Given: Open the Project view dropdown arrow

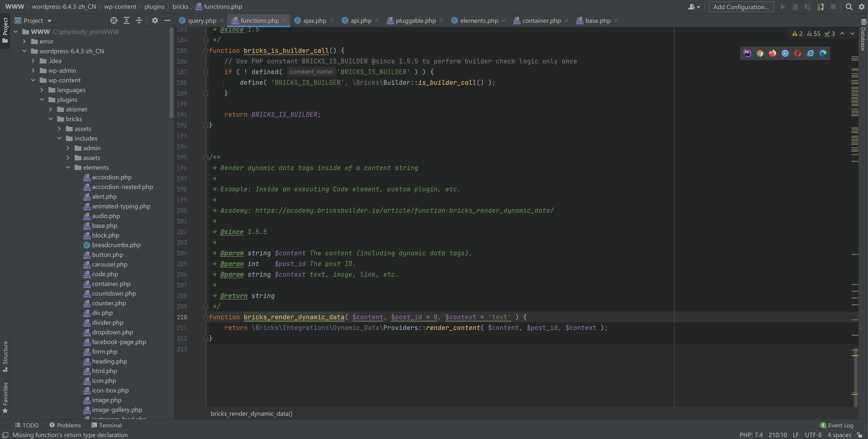Looking at the screenshot, I should 49,21.
